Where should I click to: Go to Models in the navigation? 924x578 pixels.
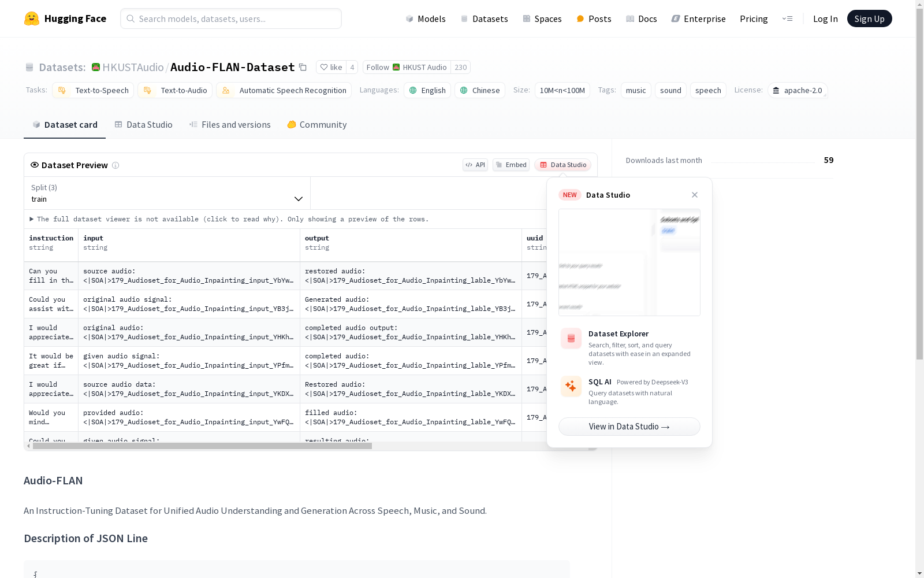coord(426,18)
